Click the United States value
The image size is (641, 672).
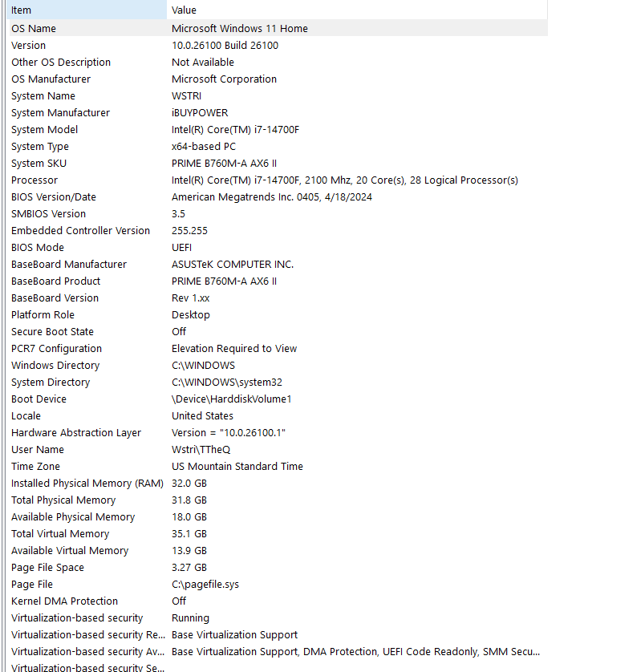(202, 415)
